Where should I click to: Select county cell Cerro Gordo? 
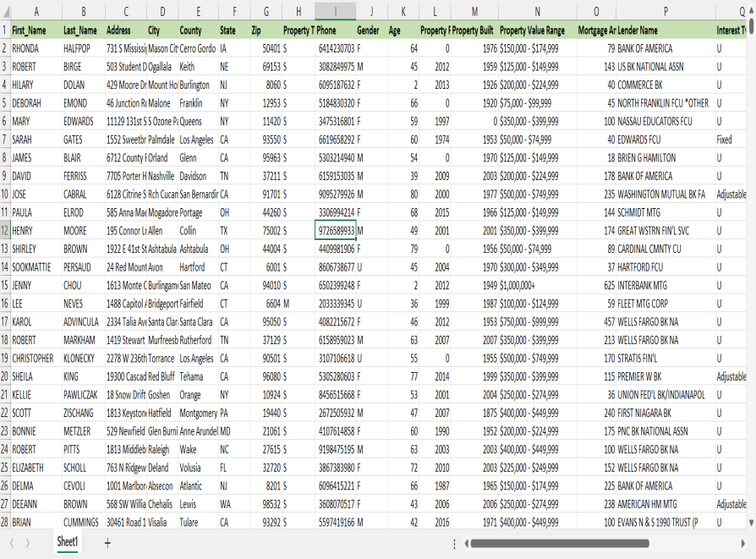point(198,48)
